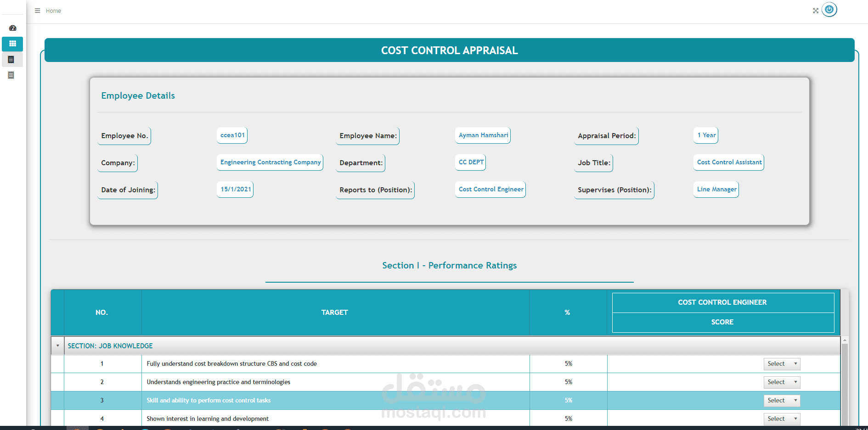Toggle fullscreen with the expand arrows icon
868x430 pixels.
coord(816,11)
